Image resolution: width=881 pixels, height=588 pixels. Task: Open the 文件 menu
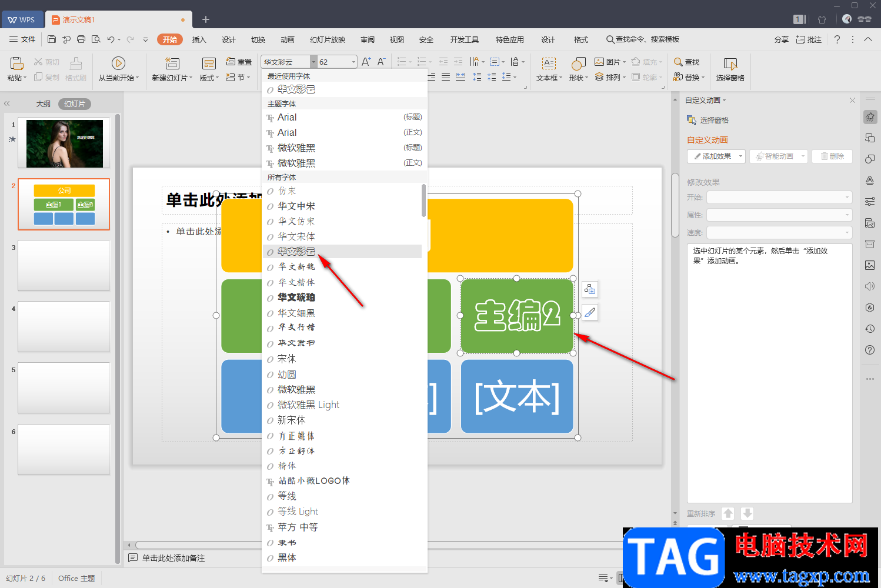(x=22, y=39)
